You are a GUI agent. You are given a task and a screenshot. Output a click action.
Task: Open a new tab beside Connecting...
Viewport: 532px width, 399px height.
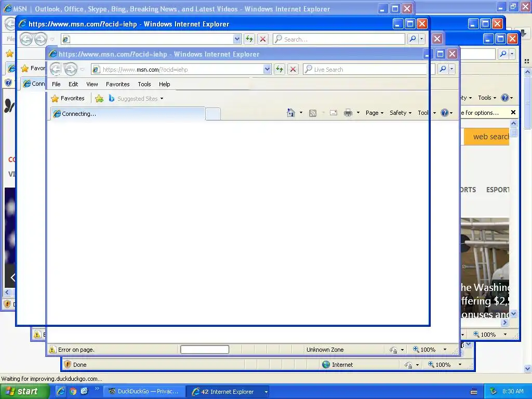[213, 114]
